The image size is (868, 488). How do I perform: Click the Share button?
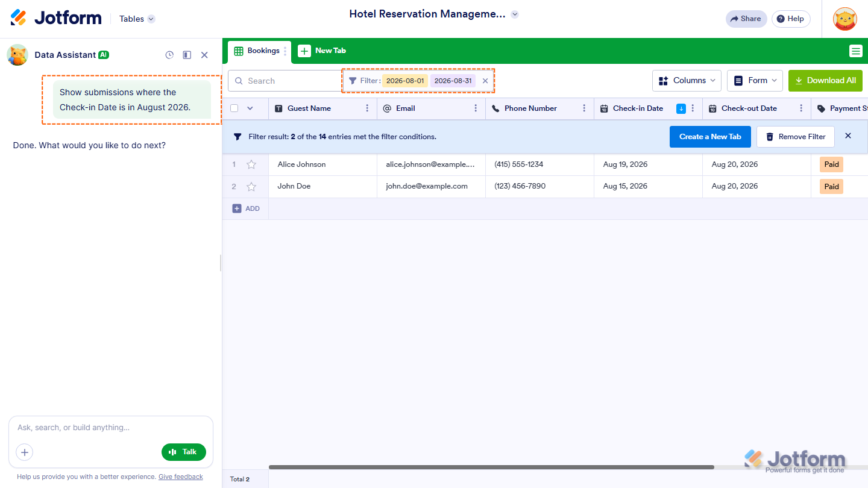pos(746,19)
